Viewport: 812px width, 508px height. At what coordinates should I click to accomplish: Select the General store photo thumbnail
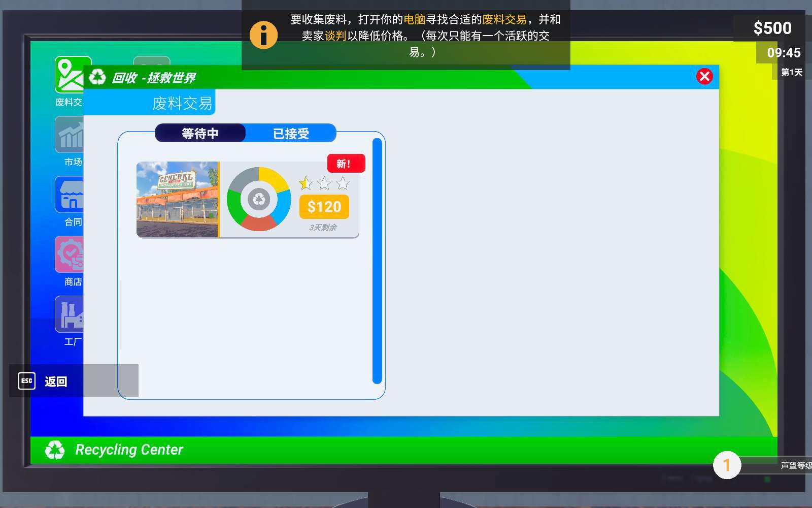click(178, 200)
